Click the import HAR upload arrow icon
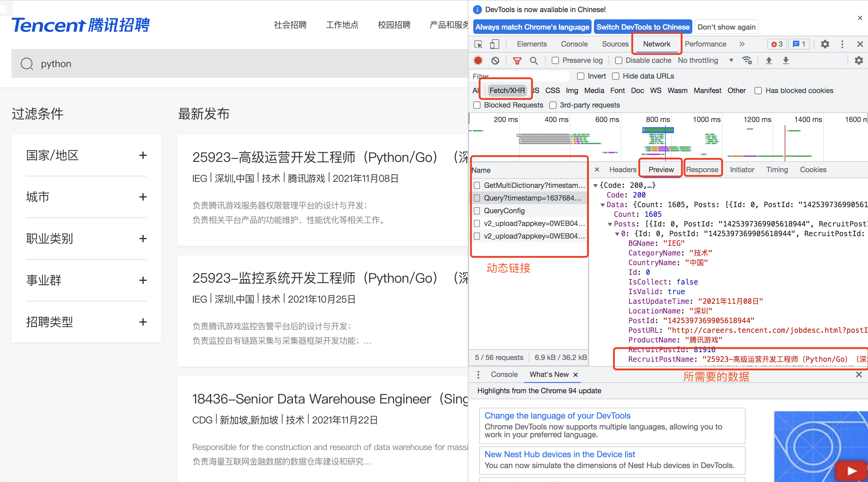This screenshot has width=868, height=482. point(769,60)
